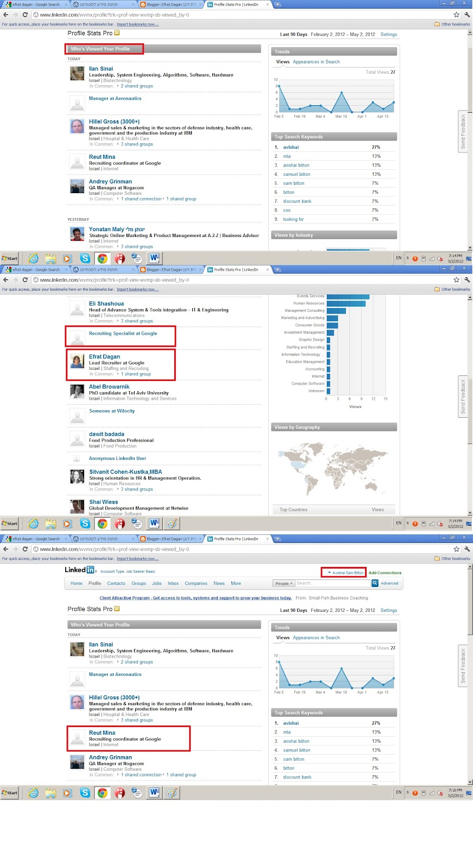This screenshot has width=473, height=868.
Task: Open Paint from the taskbar showing 7:16 PM
Action: click(172, 793)
